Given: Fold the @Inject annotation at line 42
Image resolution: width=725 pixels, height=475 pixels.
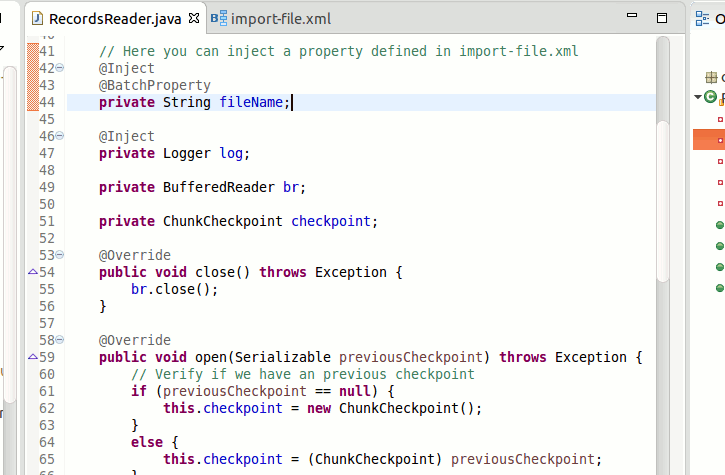Looking at the screenshot, I should coord(60,68).
